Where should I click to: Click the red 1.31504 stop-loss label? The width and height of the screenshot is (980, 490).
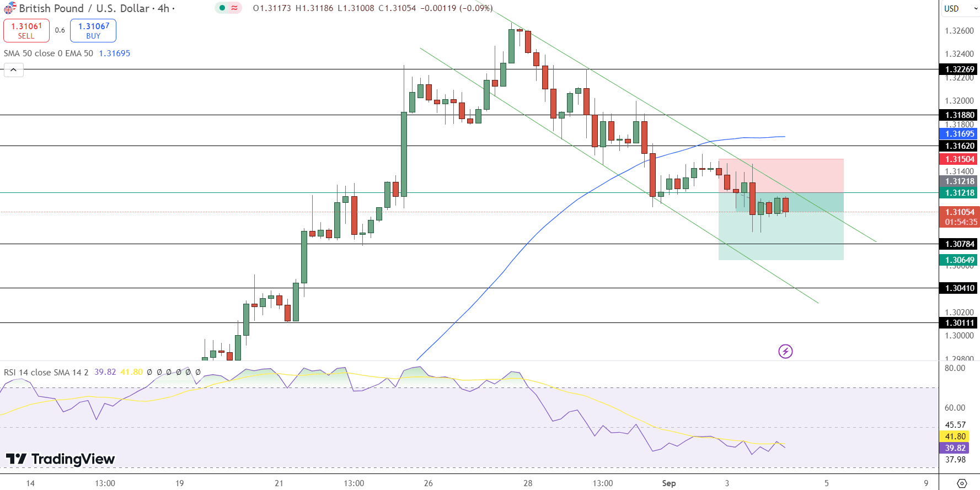[960, 159]
